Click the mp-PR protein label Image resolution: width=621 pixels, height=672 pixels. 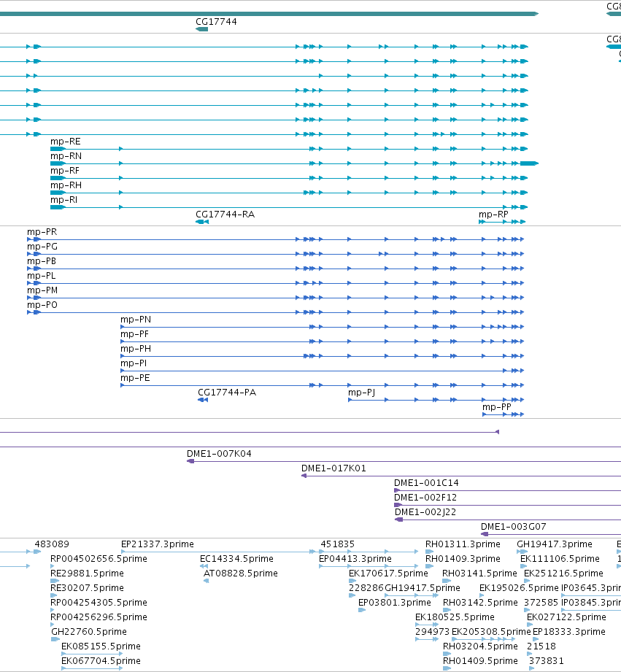42,232
